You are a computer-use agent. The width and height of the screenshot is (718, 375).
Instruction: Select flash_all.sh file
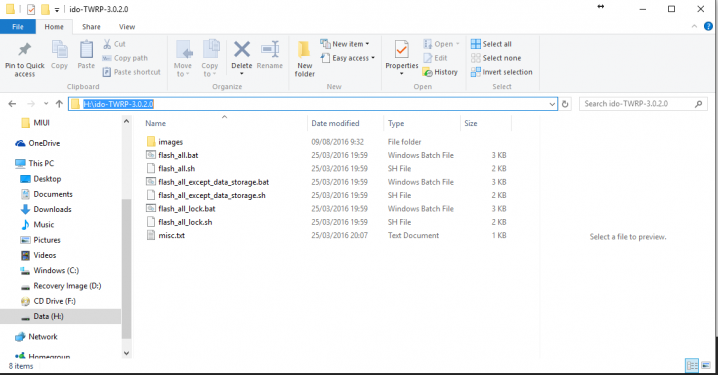tap(176, 168)
